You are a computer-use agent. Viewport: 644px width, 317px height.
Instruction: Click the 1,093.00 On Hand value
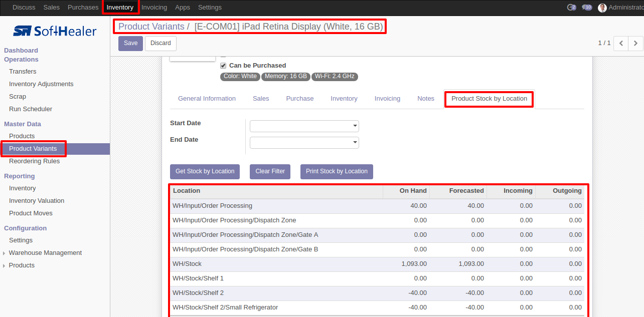[x=414, y=264]
